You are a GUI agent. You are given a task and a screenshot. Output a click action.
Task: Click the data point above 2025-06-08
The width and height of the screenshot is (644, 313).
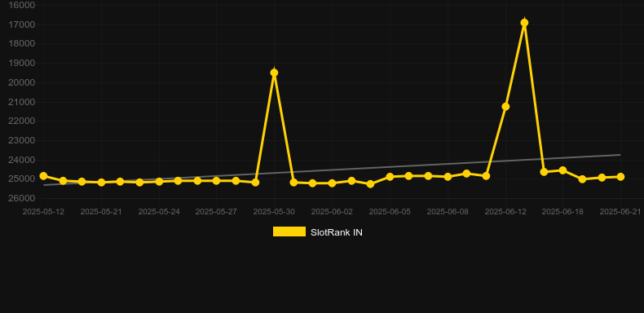tap(448, 177)
